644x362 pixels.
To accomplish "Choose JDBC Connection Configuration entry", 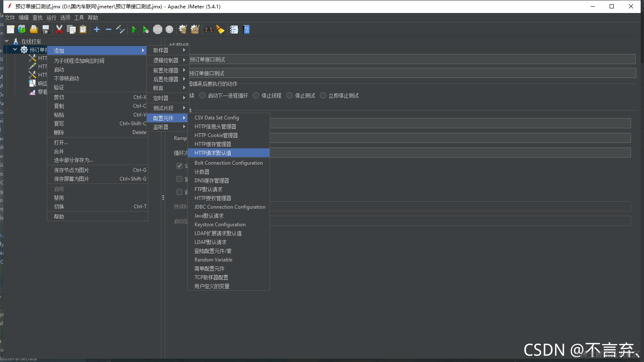I will [229, 207].
